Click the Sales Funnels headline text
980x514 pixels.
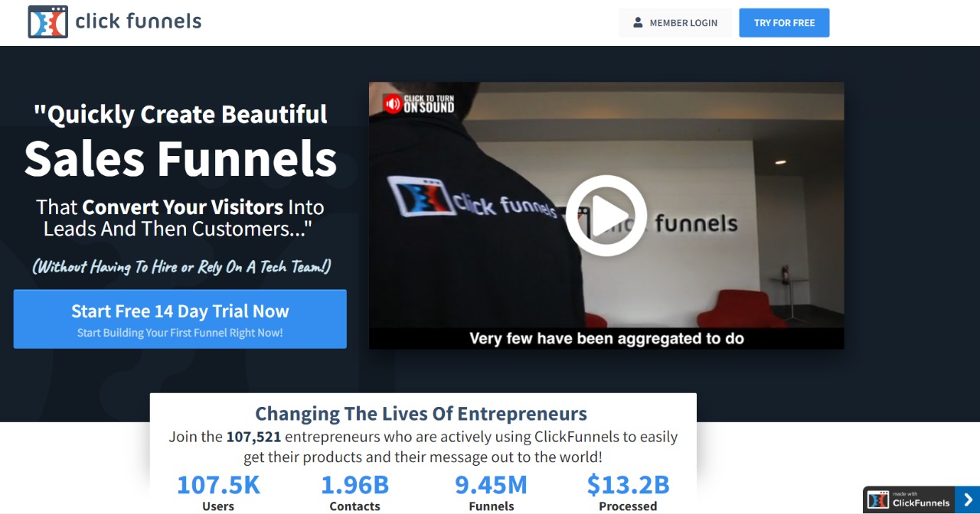(x=181, y=158)
